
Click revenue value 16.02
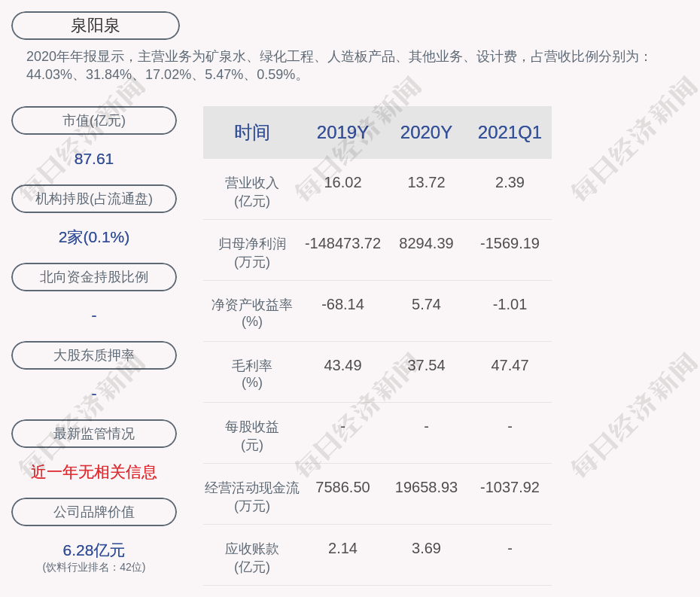[342, 183]
